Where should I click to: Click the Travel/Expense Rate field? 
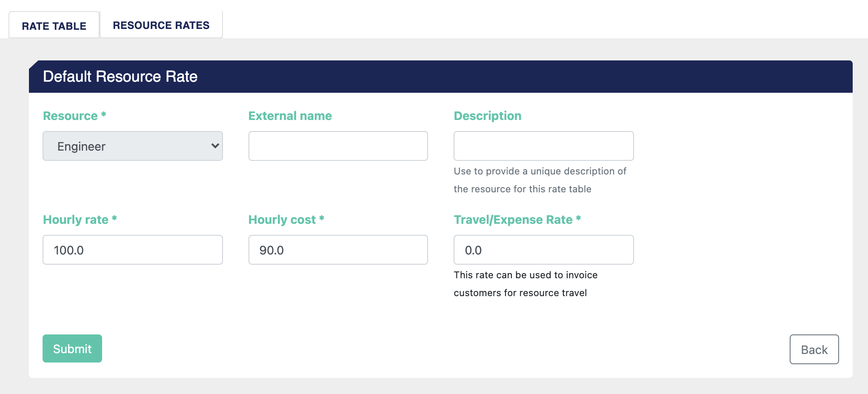[544, 250]
